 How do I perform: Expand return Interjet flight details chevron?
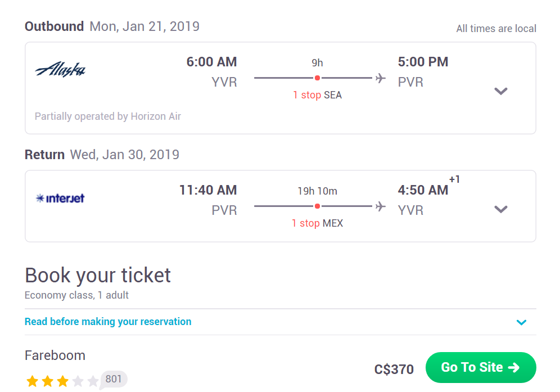coord(501,209)
